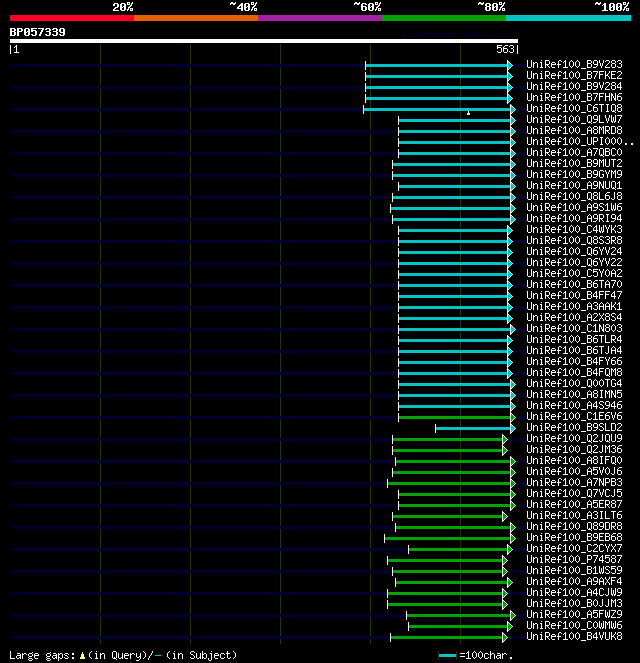Select the UniRef100_A9RI94 label

(x=574, y=218)
